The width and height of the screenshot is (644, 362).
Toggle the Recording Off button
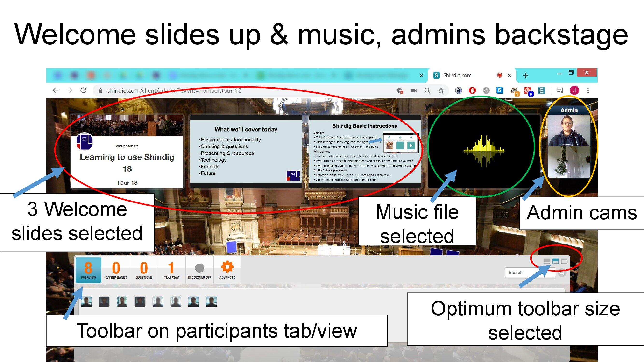click(x=199, y=270)
